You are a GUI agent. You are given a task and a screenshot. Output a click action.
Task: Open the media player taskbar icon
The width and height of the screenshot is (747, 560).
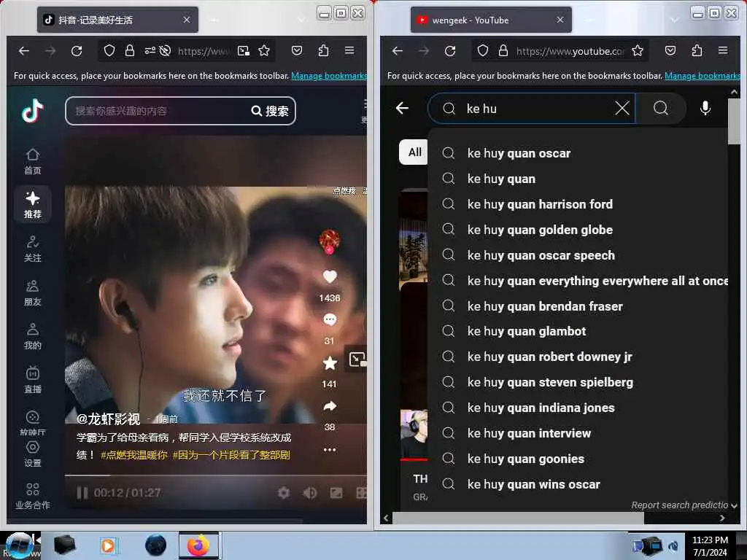[108, 545]
